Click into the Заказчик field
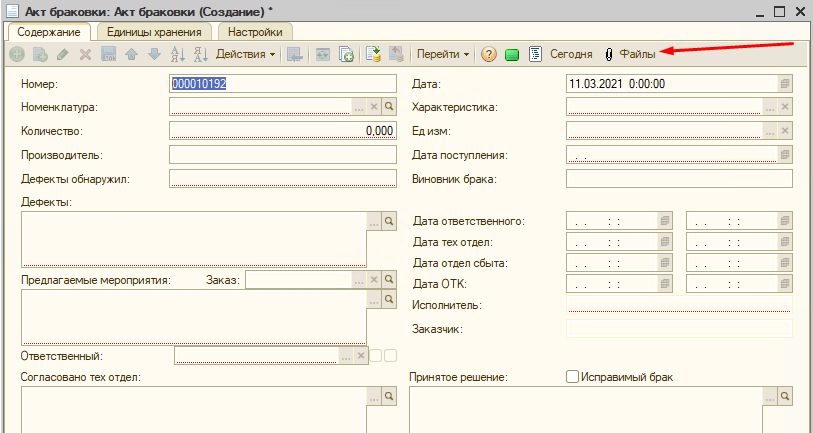 click(x=679, y=329)
